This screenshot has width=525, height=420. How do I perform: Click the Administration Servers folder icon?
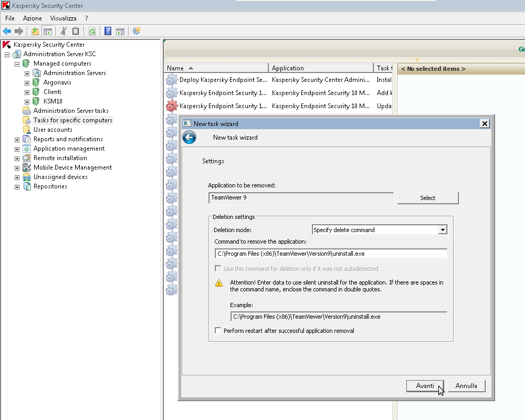pos(37,72)
